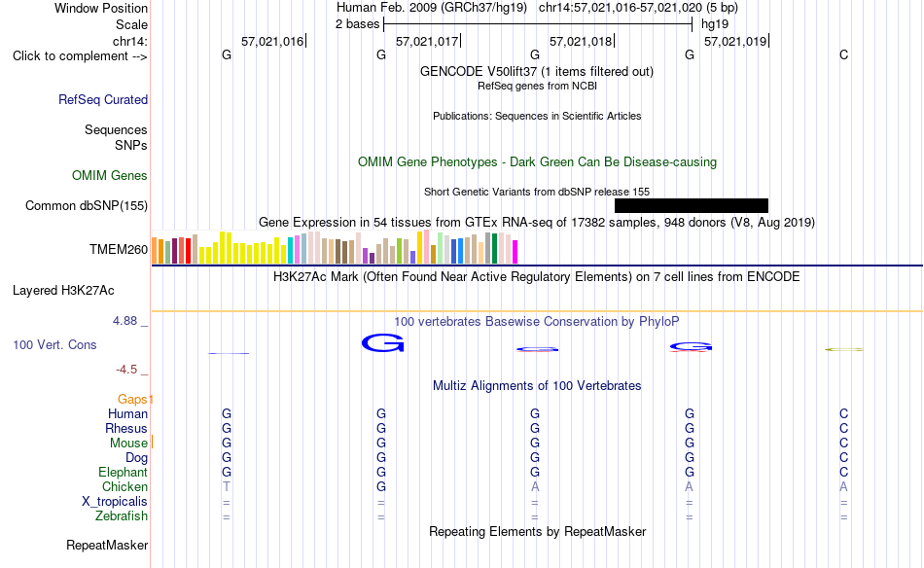Click 'Multiz Alignments of 100 Vertebrates' title

click(x=537, y=386)
